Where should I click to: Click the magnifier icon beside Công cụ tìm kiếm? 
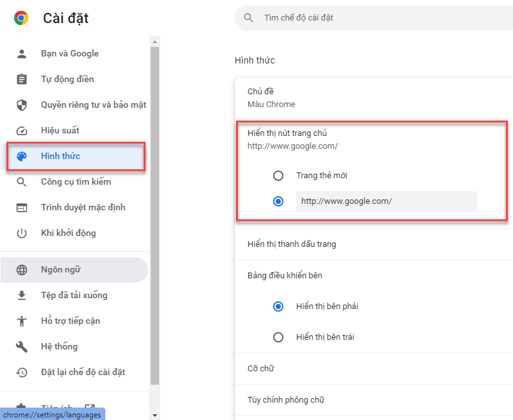coord(22,182)
